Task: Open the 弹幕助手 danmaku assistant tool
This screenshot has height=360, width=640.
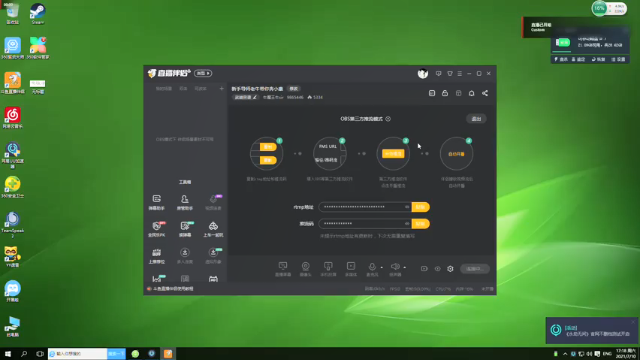Action: coord(157,202)
